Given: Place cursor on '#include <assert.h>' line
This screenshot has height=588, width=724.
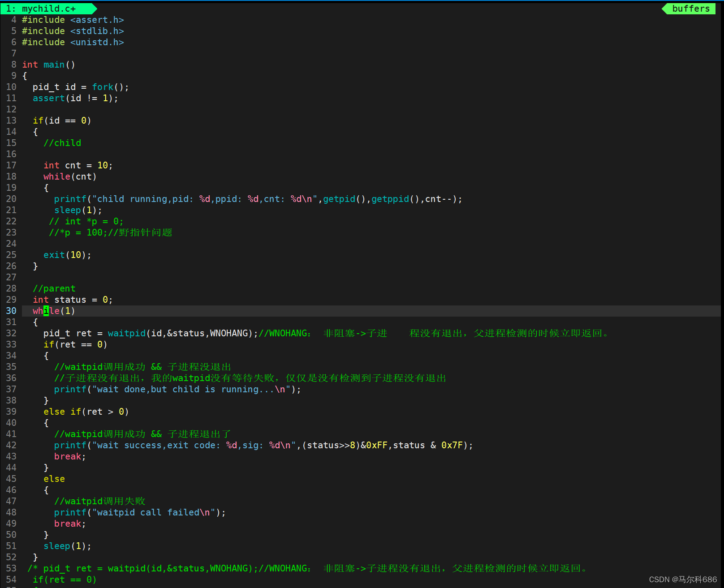Looking at the screenshot, I should point(73,20).
